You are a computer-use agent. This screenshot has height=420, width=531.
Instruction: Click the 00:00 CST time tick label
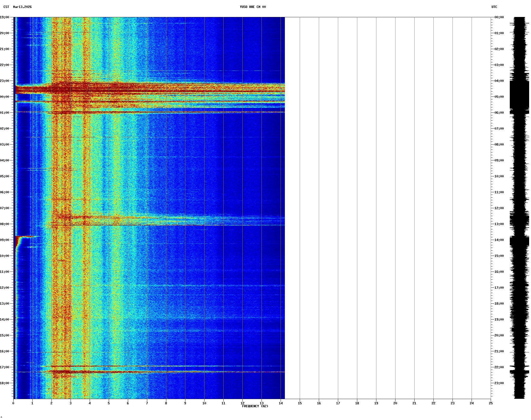pyautogui.click(x=5, y=97)
